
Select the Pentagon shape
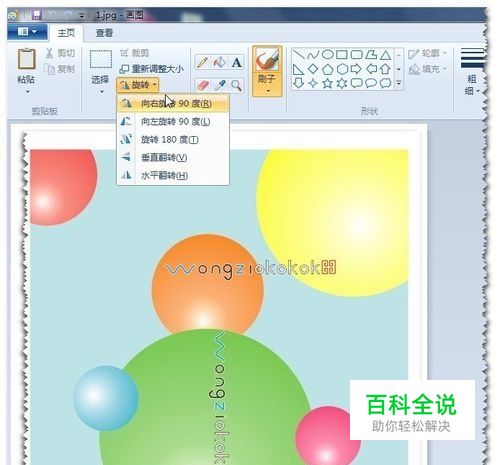[328, 69]
